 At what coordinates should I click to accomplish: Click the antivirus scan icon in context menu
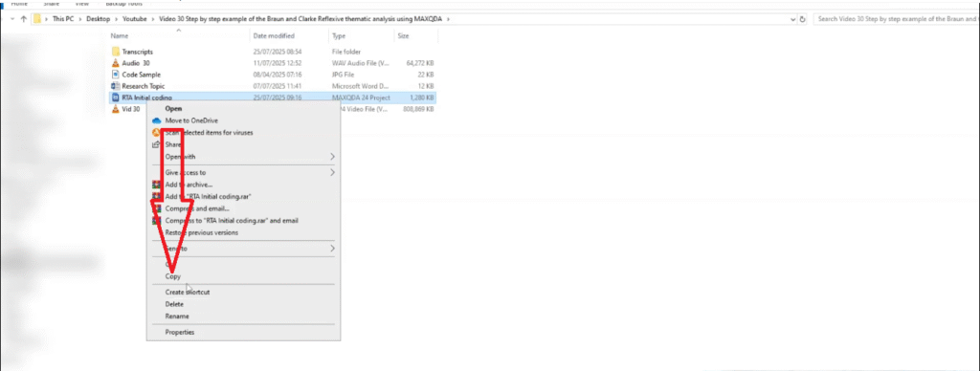tap(157, 132)
